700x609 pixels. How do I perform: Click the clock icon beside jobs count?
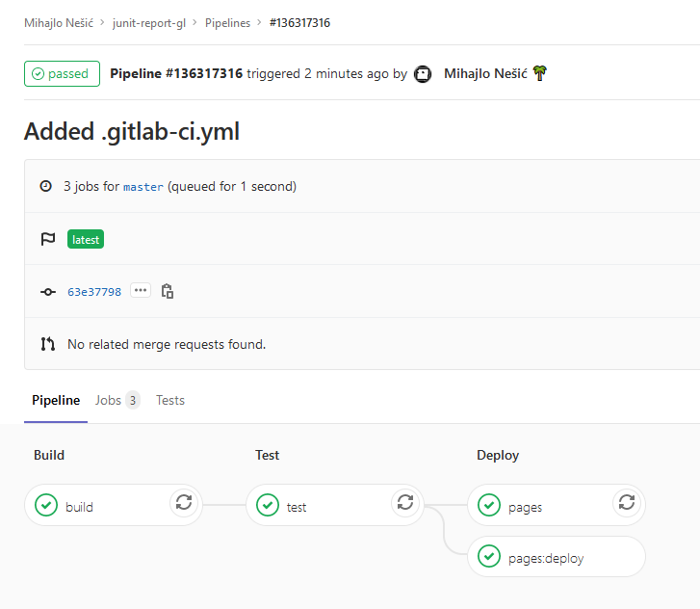[45, 186]
